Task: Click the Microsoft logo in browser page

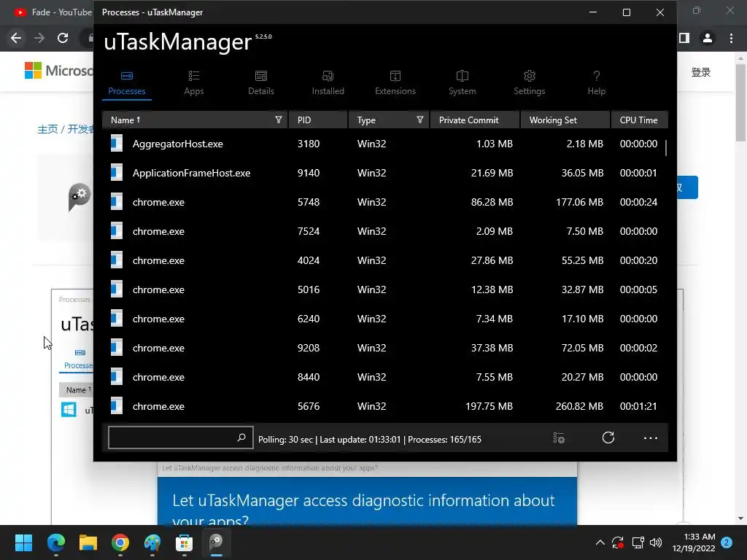Action: [59, 71]
